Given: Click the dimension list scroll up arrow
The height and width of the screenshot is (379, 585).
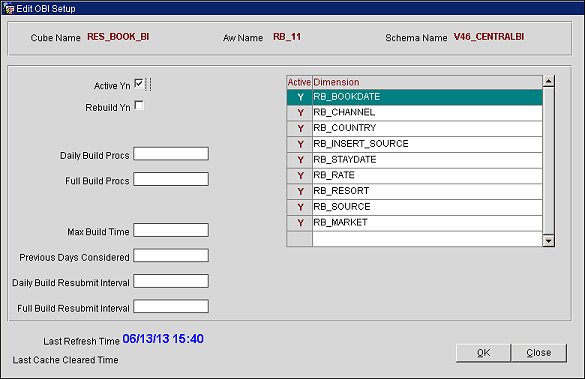Looking at the screenshot, I should 548,81.
